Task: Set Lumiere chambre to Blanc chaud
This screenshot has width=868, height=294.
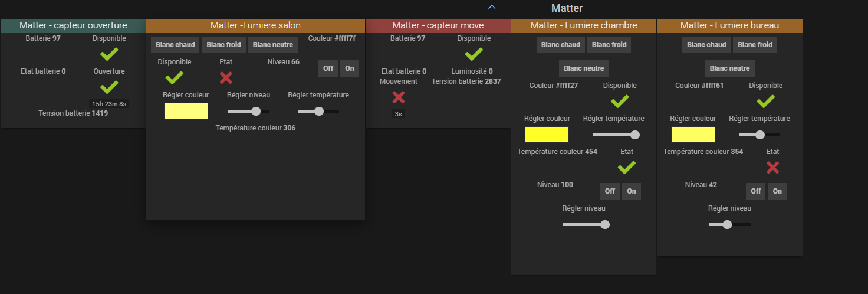Action: tap(561, 45)
